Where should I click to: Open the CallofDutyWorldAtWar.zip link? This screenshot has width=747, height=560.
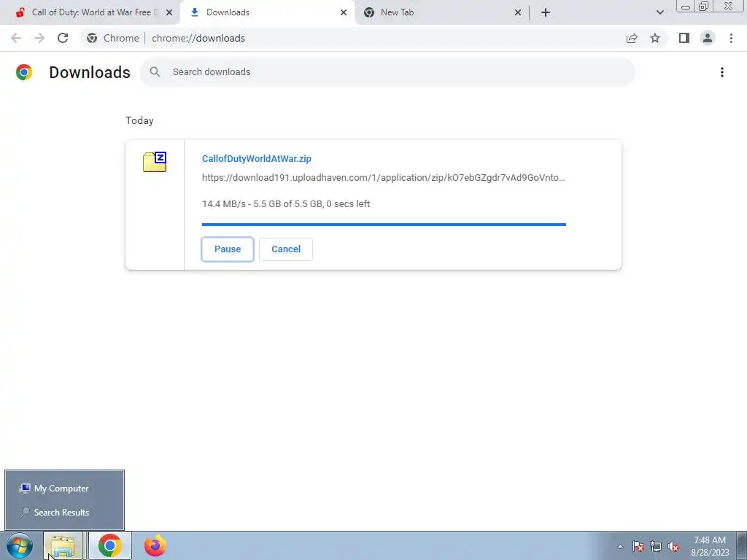(256, 158)
